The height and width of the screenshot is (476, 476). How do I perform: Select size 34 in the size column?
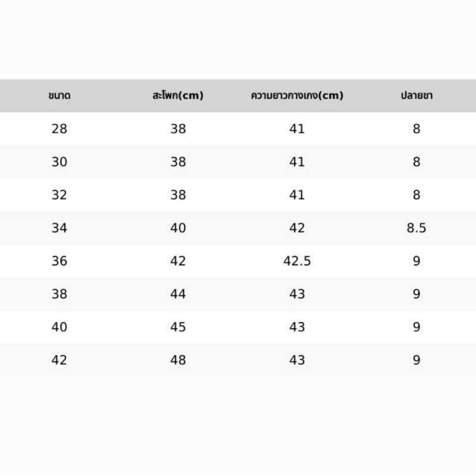[59, 228]
